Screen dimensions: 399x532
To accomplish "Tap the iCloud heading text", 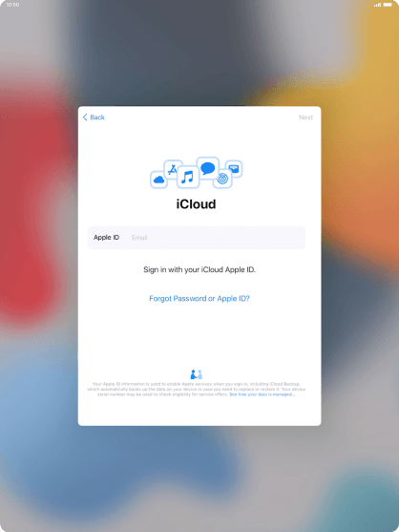I will tap(196, 203).
